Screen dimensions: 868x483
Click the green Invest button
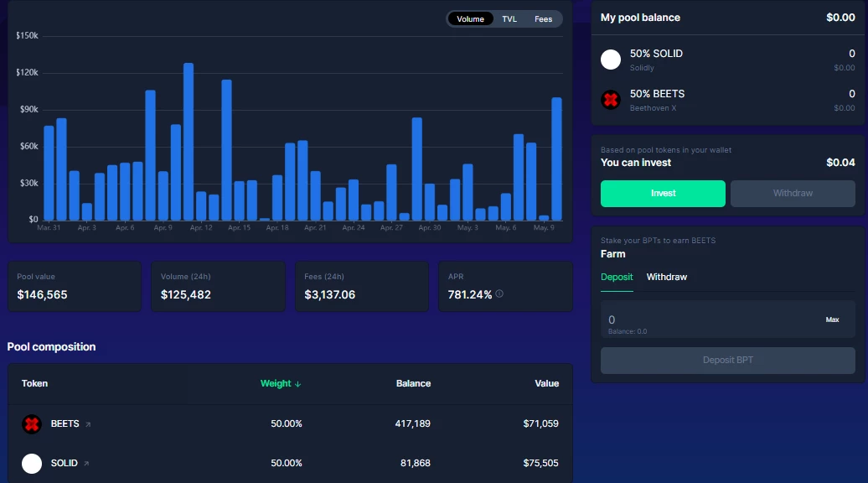663,194
